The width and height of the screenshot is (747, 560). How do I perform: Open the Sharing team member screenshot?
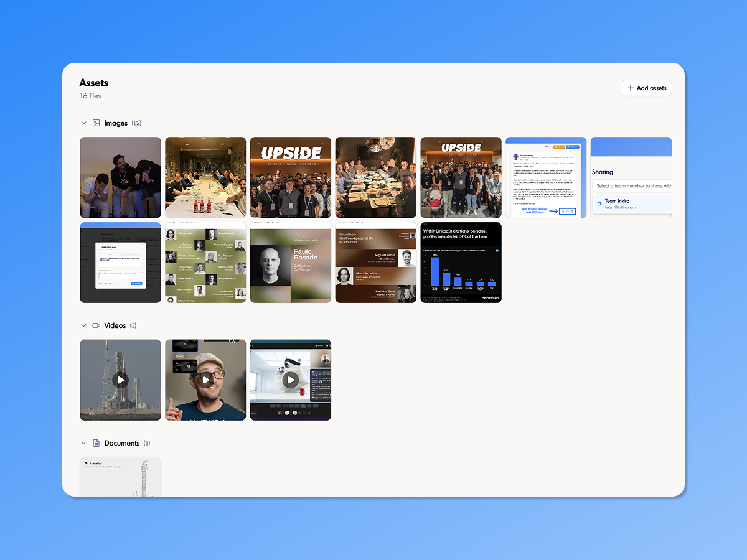pyautogui.click(x=631, y=177)
